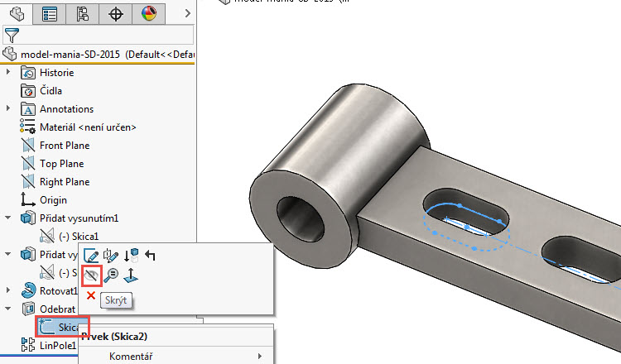Click the feature tree filter funnel icon
Viewport: 621px width, 364px height.
pos(11,35)
